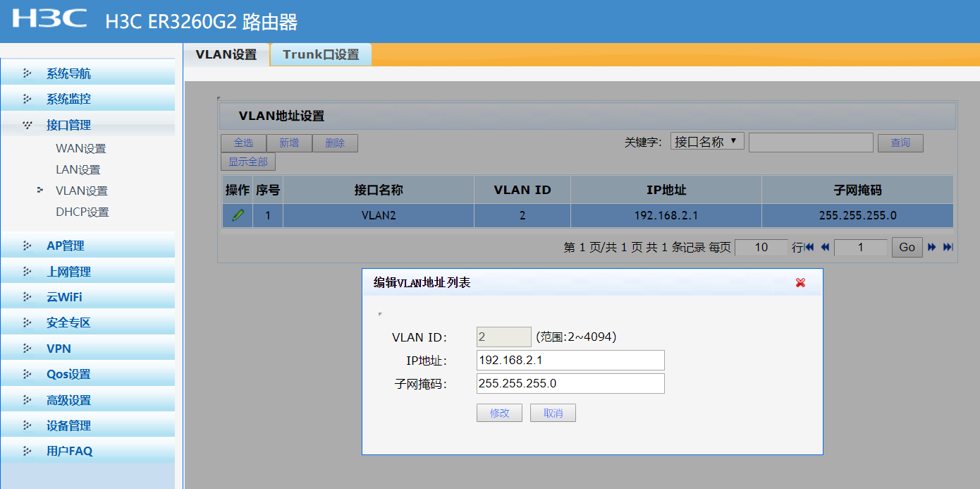Click the 操作 column header

click(x=238, y=190)
